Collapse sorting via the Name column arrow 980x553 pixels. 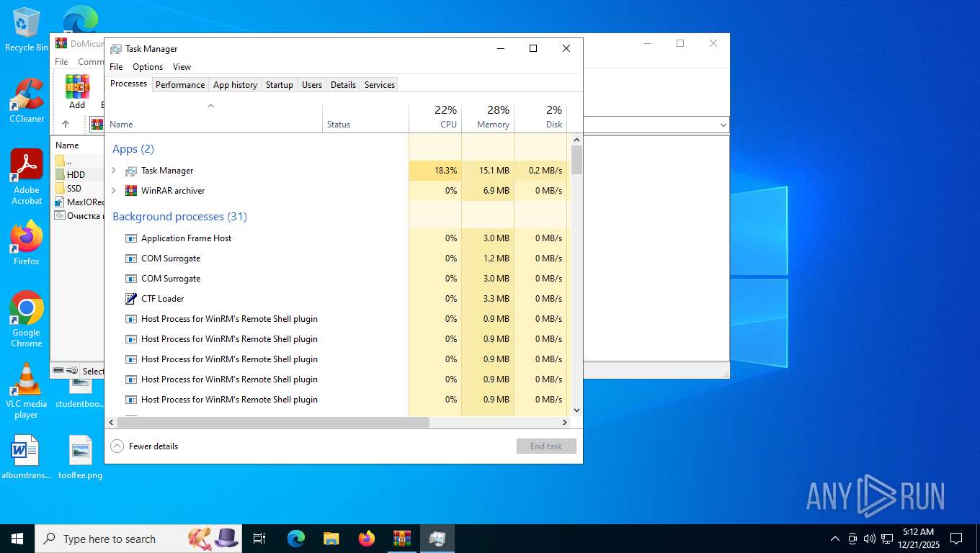pyautogui.click(x=211, y=106)
